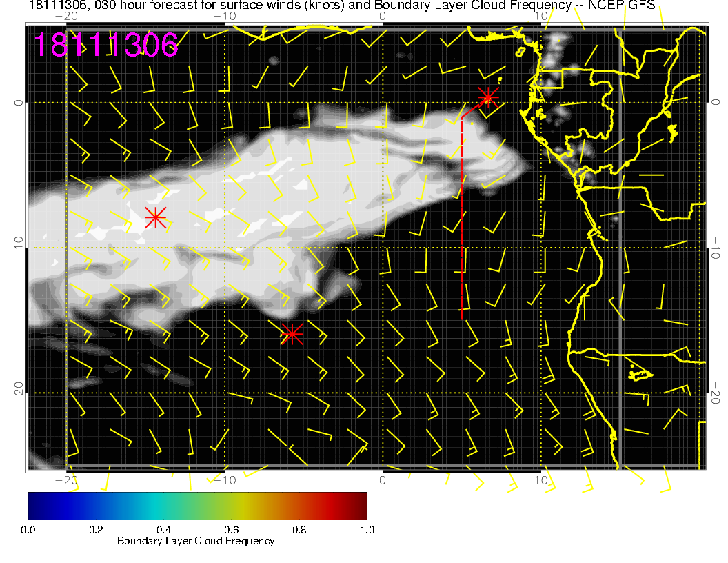Viewport: 728px width, 563px height.
Task: Click the Boundary Layer Cloud Frequency colorbar
Action: (197, 506)
